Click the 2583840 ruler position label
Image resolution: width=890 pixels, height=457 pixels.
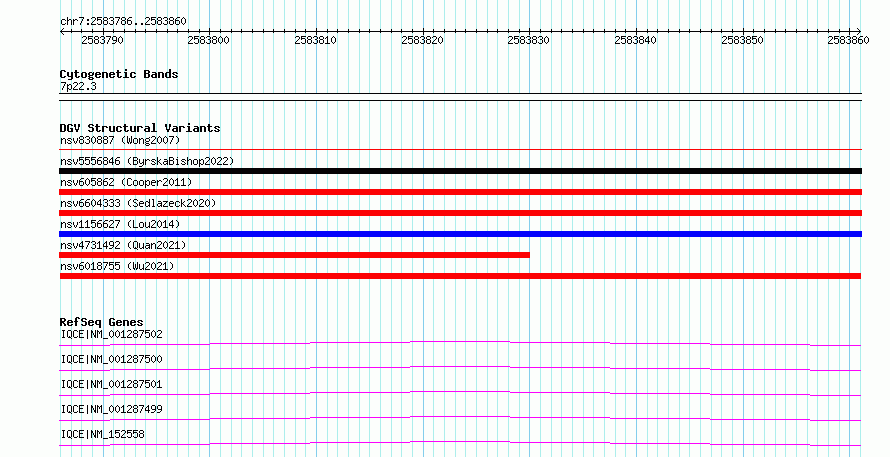point(635,40)
